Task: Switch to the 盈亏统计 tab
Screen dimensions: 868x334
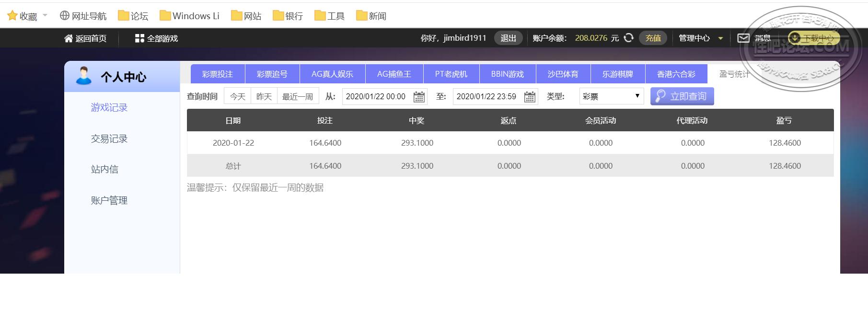Action: (x=734, y=74)
